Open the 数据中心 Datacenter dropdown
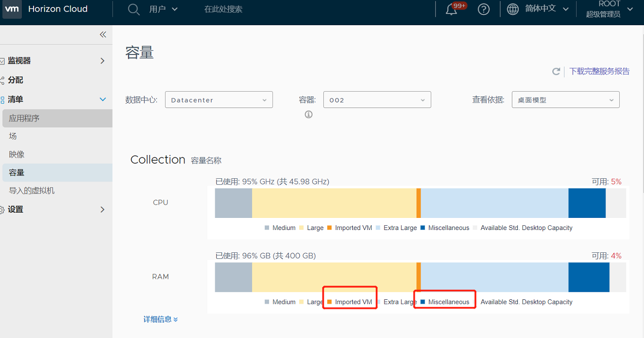This screenshot has height=338, width=644. pyautogui.click(x=219, y=100)
